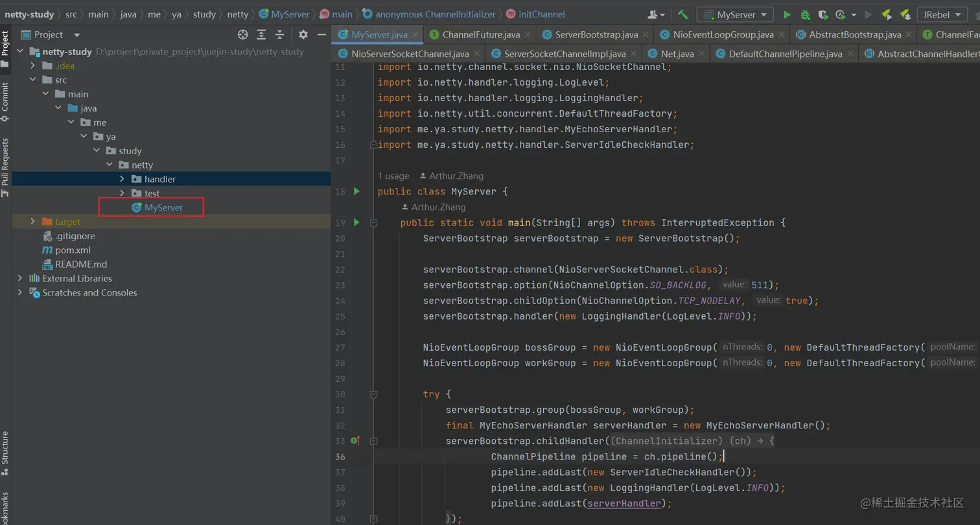Start debugging with the green bug icon
The width and height of the screenshot is (980, 525).
point(805,14)
